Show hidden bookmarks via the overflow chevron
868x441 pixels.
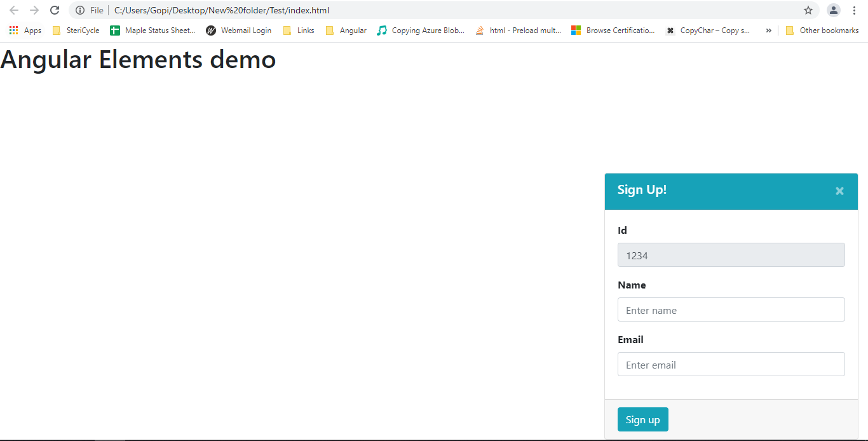coord(768,30)
